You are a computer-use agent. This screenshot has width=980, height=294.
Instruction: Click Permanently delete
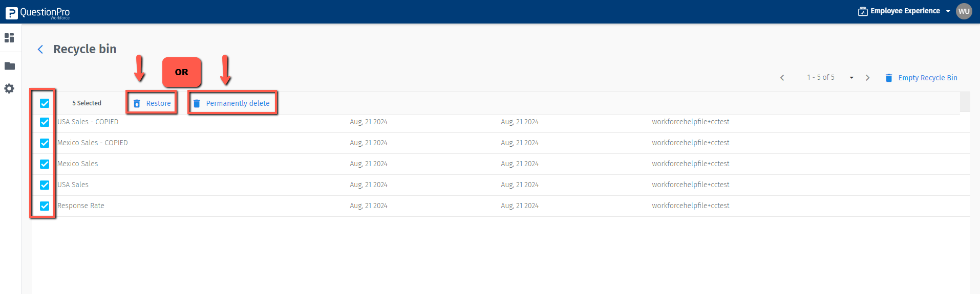232,103
